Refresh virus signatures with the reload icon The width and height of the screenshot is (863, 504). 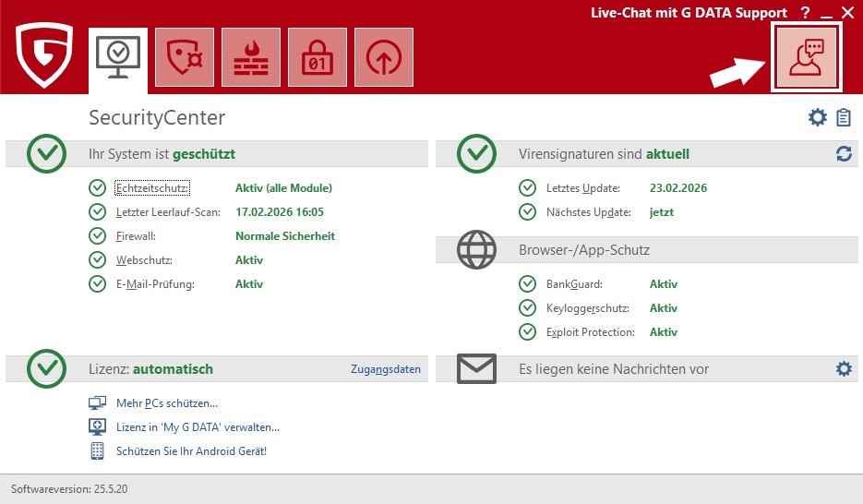(x=844, y=153)
